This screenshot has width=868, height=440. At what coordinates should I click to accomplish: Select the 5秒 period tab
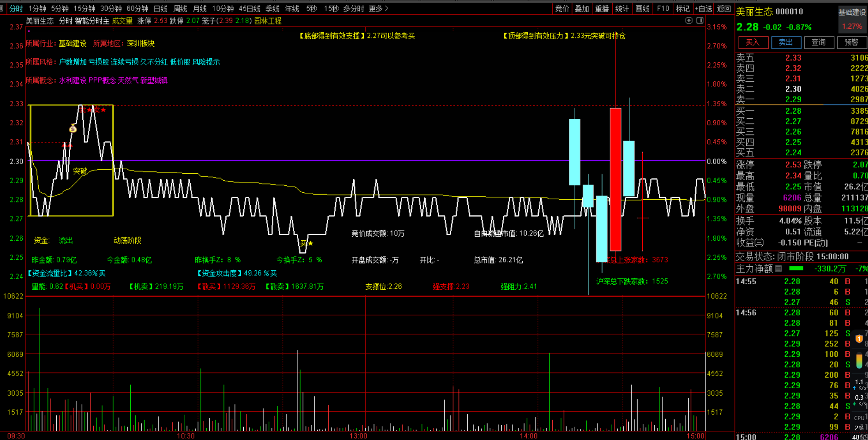312,8
